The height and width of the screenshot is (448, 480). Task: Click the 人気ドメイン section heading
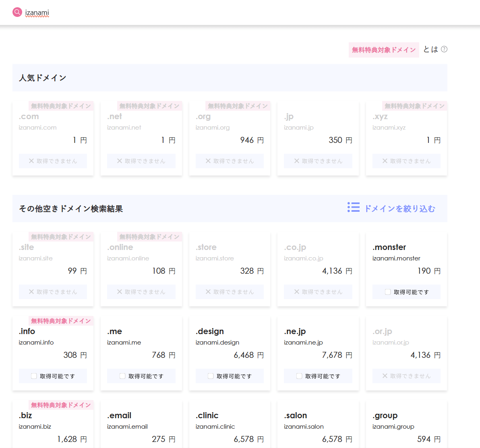click(x=43, y=78)
